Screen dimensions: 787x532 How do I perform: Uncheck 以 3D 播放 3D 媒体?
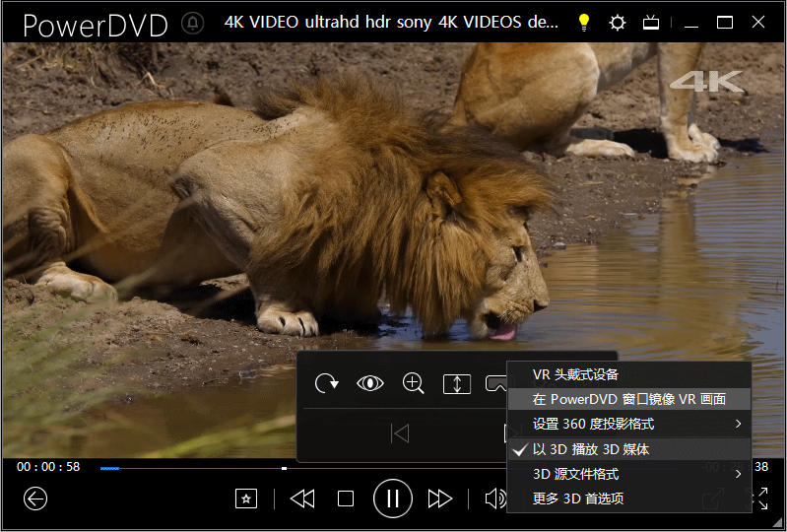[628, 449]
